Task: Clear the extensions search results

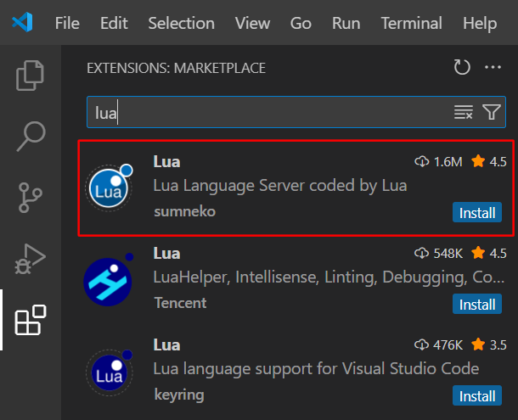Action: (x=464, y=112)
